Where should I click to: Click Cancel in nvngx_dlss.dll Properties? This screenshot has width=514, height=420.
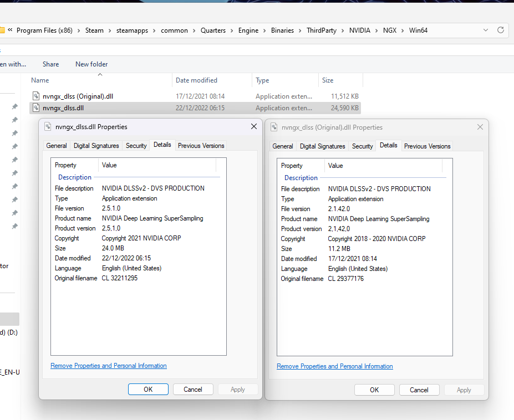tap(193, 389)
